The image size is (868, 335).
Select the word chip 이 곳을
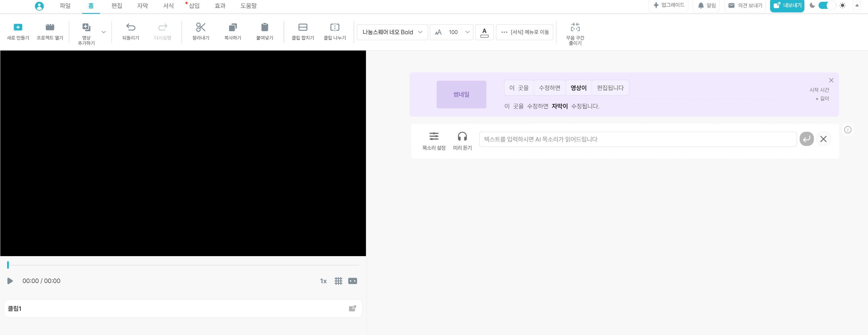coord(519,88)
